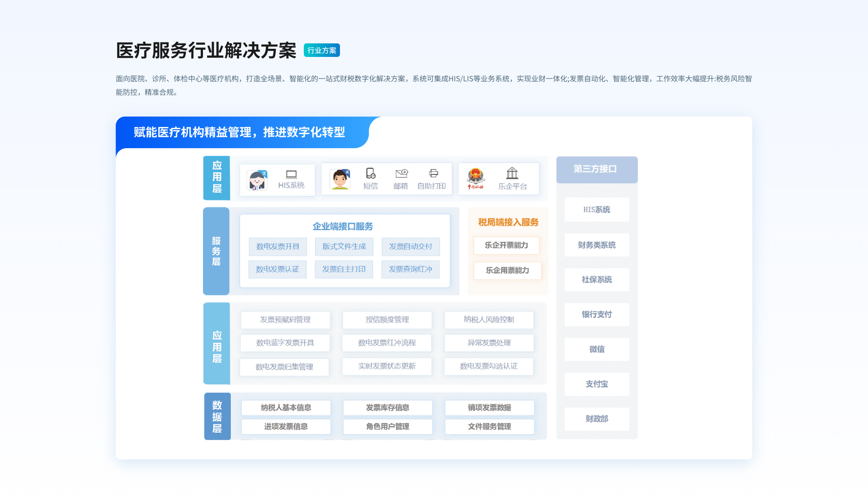Click the 邮箱 envelope icon
The image size is (868, 501).
click(401, 173)
